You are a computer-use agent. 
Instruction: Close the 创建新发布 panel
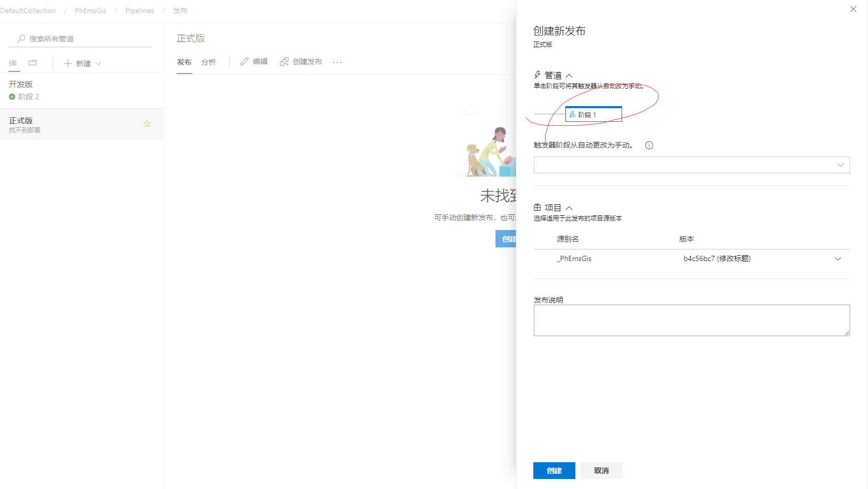pos(853,9)
